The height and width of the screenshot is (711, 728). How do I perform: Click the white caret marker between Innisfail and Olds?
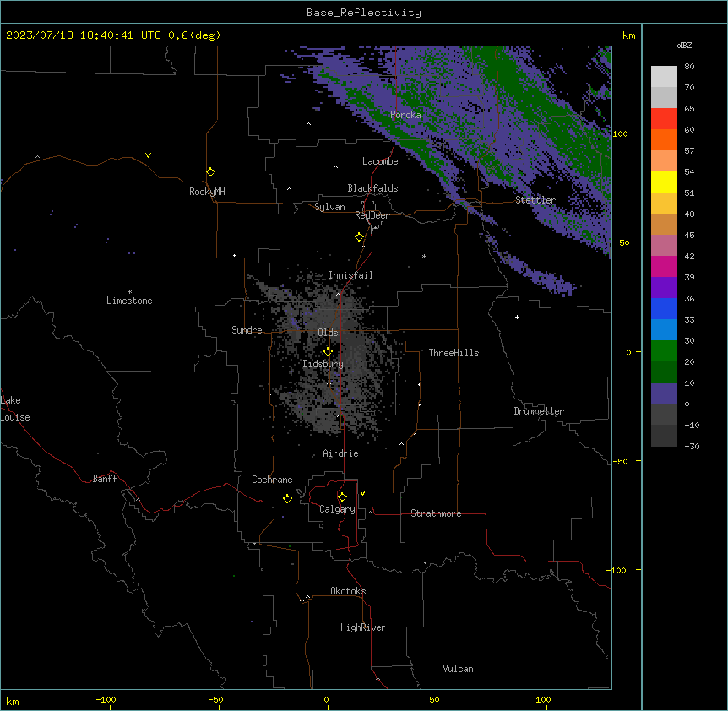pyautogui.click(x=338, y=294)
